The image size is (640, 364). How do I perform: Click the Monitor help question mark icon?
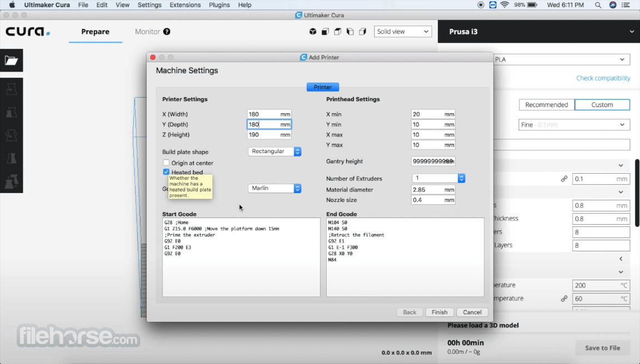[x=167, y=32]
